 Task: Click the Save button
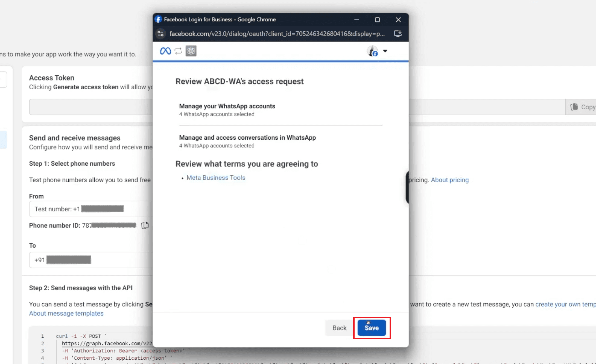click(372, 328)
